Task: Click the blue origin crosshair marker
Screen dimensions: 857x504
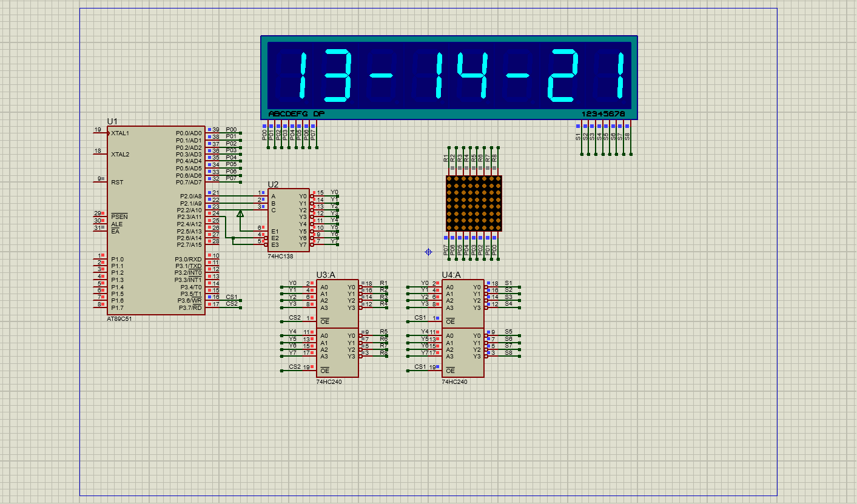Action: [x=429, y=252]
